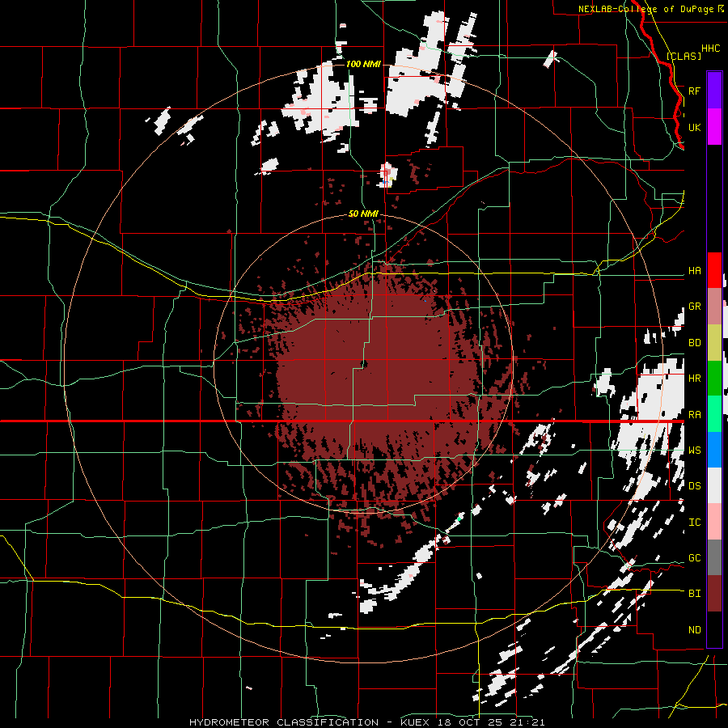Click the purple RF legend color swatch
Image resolution: width=728 pixels, height=728 pixels.
(714, 90)
